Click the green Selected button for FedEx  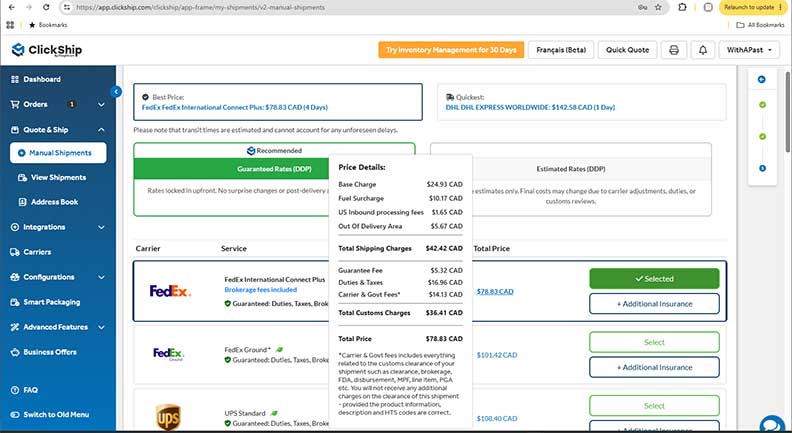click(x=654, y=279)
